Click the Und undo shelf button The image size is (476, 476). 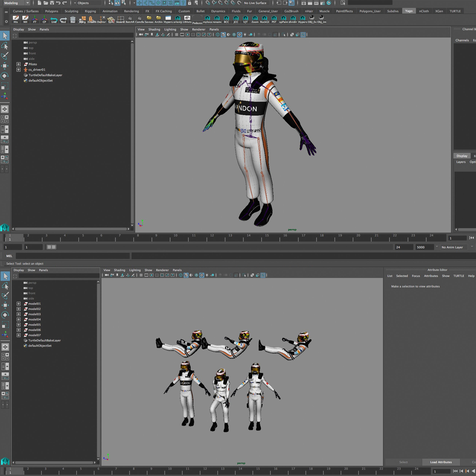coord(54,19)
